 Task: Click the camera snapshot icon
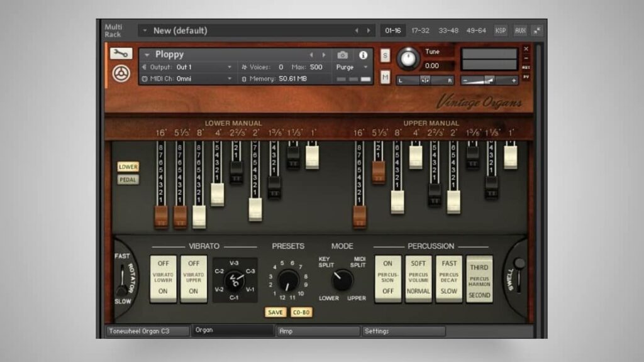[343, 55]
